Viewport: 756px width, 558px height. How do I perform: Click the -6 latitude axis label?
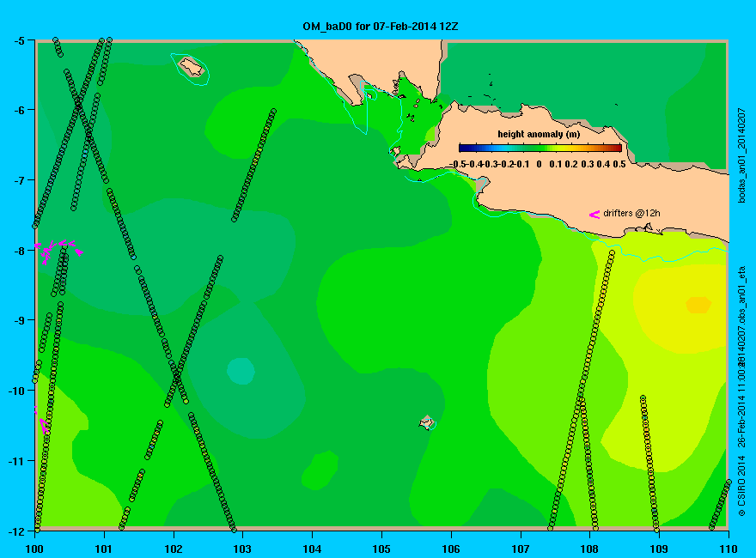(19, 110)
